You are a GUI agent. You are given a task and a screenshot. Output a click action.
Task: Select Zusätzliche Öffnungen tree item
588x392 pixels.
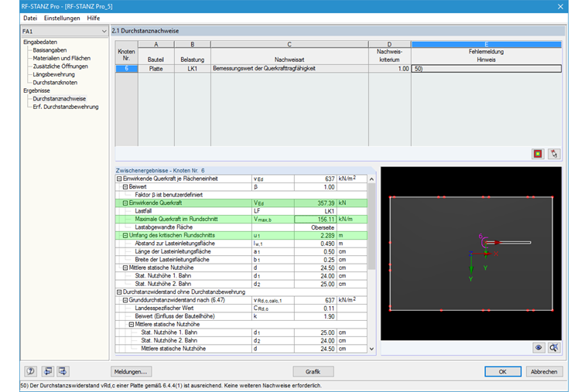point(60,66)
